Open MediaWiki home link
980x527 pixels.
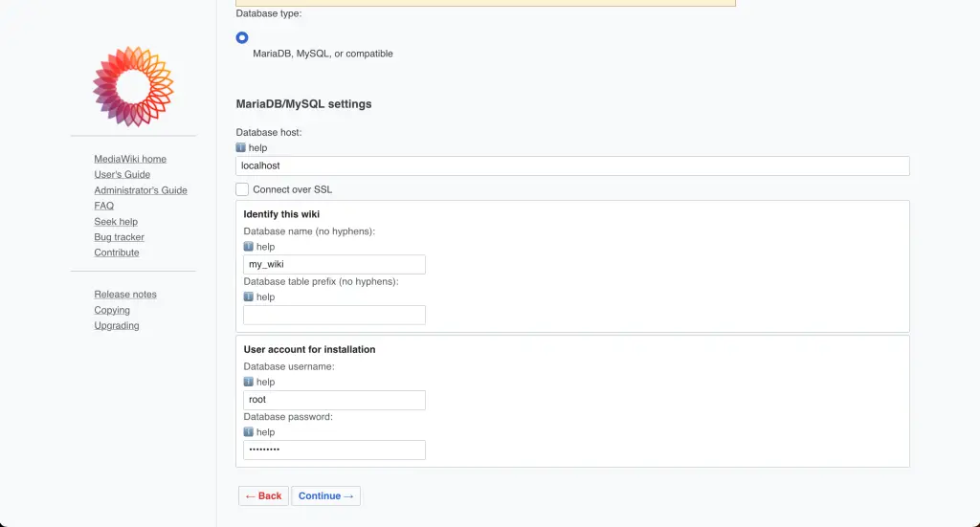point(130,159)
